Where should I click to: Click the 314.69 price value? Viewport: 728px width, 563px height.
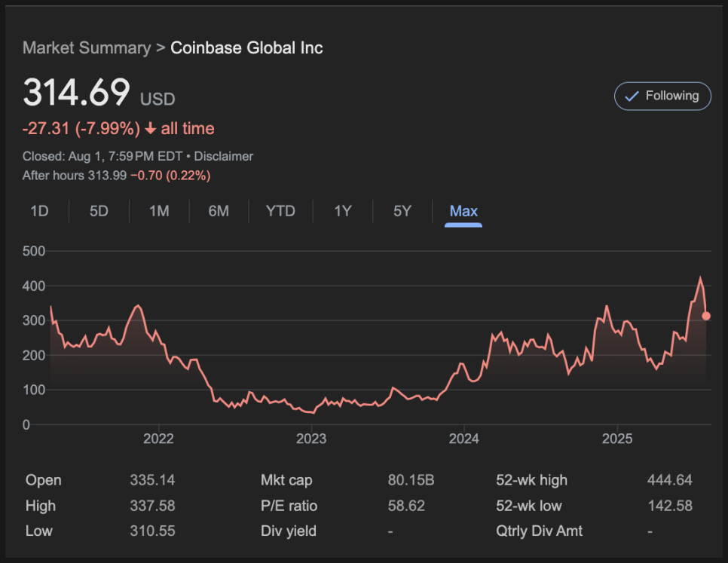coord(77,93)
